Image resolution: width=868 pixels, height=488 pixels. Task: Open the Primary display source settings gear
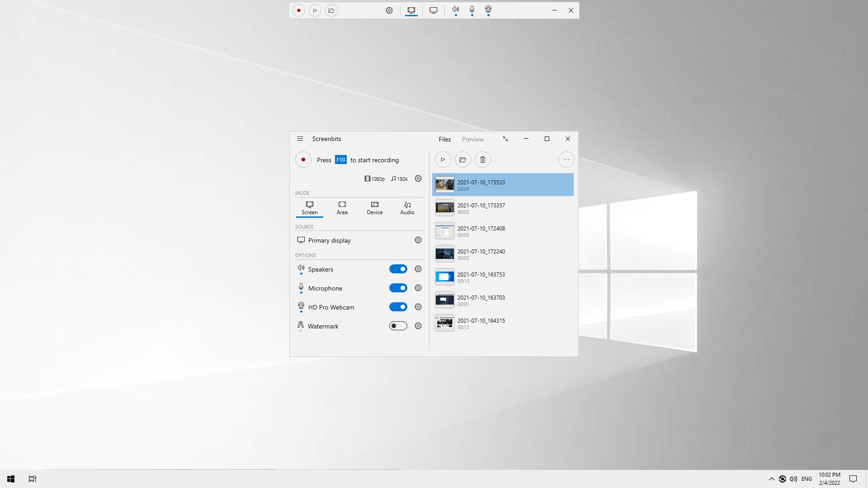point(418,240)
